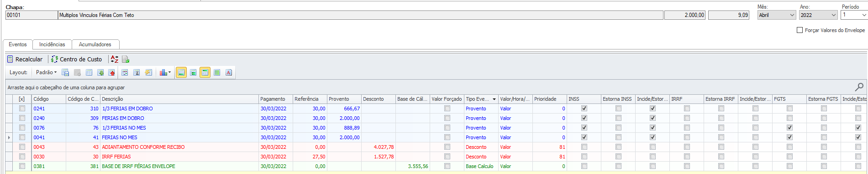
Task: Tick the [x] selection box for row 0043
Action: click(x=22, y=147)
